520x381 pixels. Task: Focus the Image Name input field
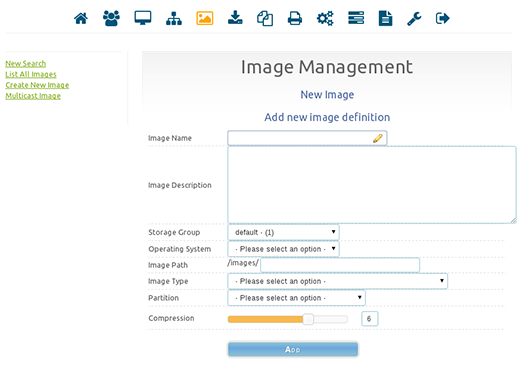[x=307, y=138]
